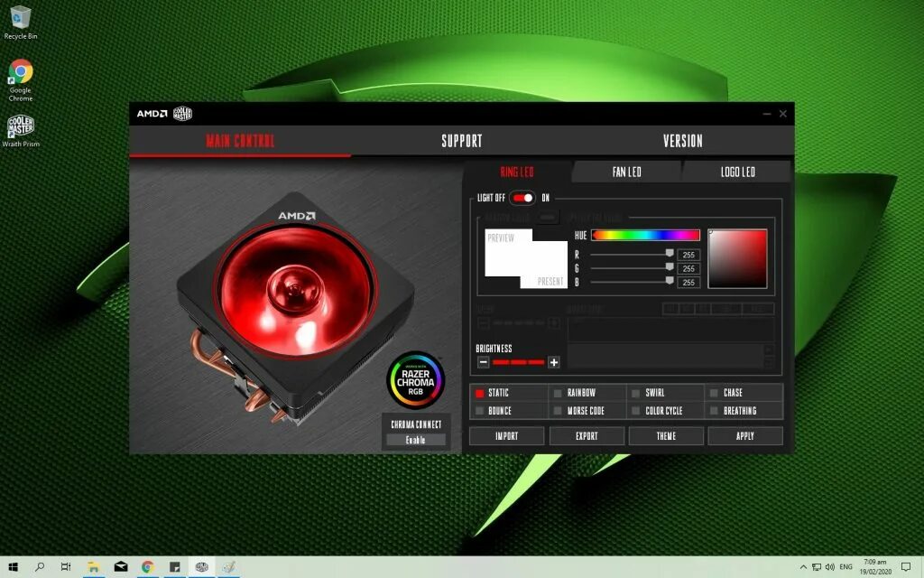The height and width of the screenshot is (578, 924).
Task: Pick a shade in red saturation square
Action: [x=738, y=259]
